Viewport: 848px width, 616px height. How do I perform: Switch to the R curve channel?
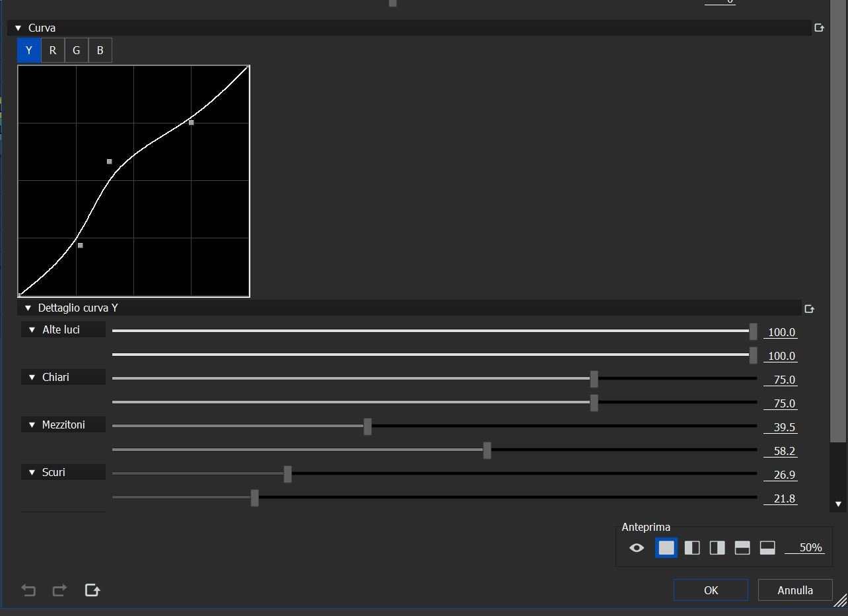click(x=53, y=50)
